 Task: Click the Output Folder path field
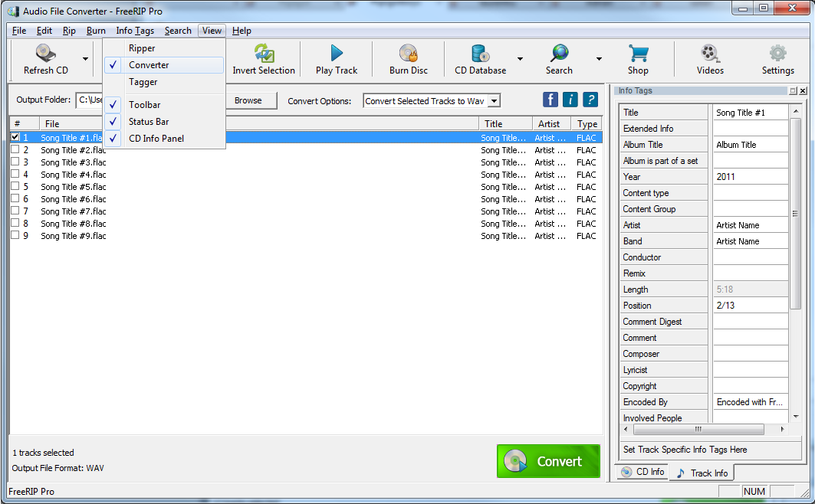click(90, 100)
